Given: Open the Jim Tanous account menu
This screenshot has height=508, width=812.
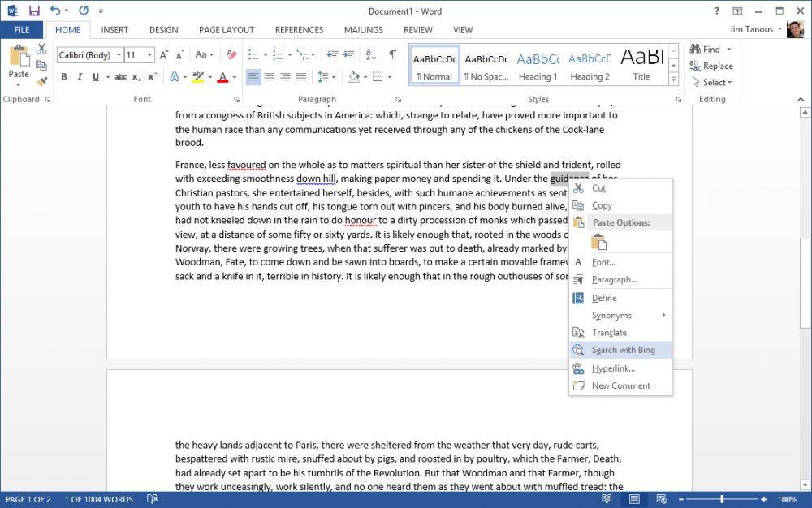Looking at the screenshot, I should [x=755, y=29].
